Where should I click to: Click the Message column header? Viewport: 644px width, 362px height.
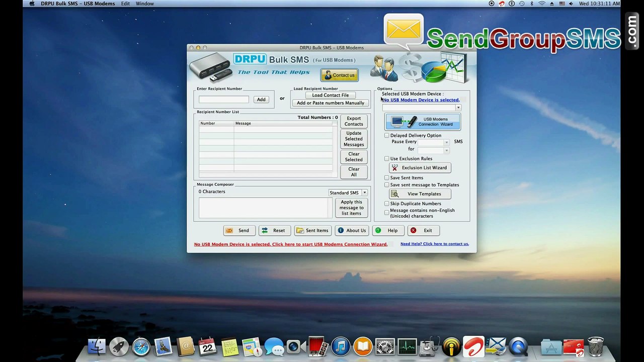tap(283, 123)
